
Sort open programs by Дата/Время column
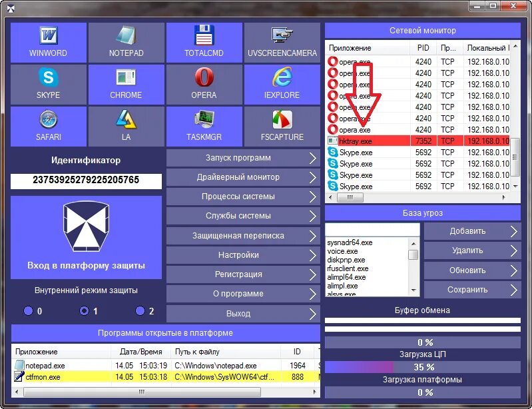140,352
